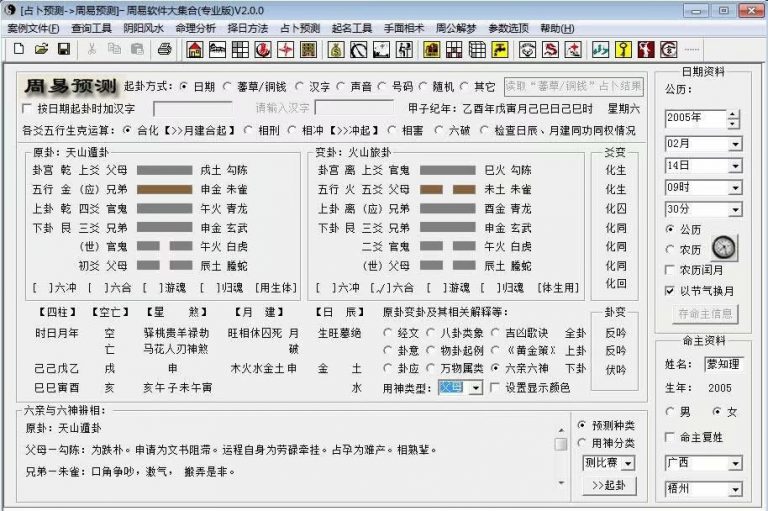768x511 pixels.
Task: Click the 存命主信息 button
Action: (x=703, y=314)
